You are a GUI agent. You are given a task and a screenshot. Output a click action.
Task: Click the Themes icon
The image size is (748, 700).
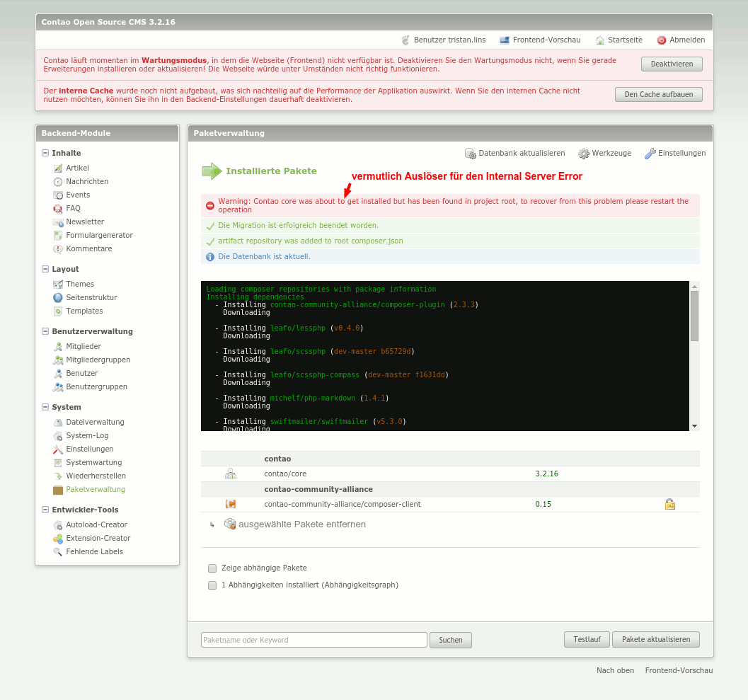point(58,284)
